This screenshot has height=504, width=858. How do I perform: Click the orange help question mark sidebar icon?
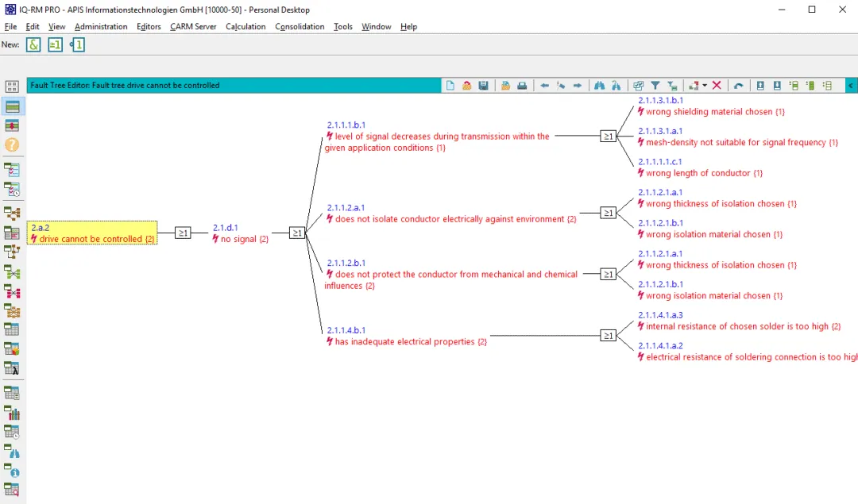click(12, 145)
